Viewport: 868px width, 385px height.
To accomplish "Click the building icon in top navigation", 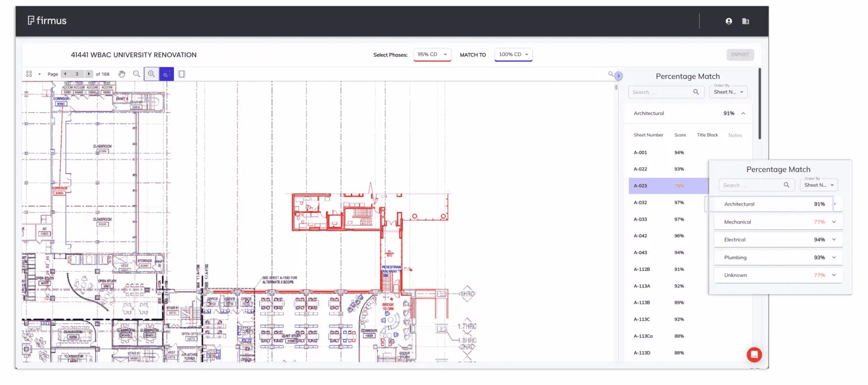I will tap(745, 21).
